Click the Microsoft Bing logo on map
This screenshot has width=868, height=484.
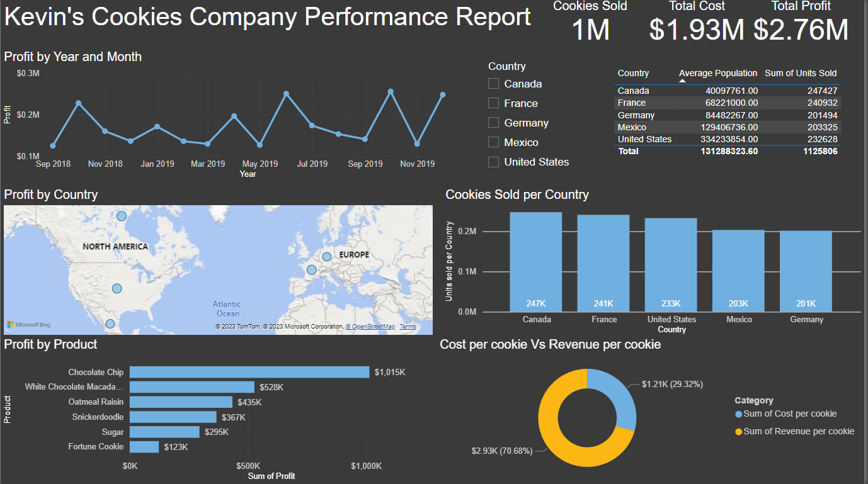click(29, 325)
